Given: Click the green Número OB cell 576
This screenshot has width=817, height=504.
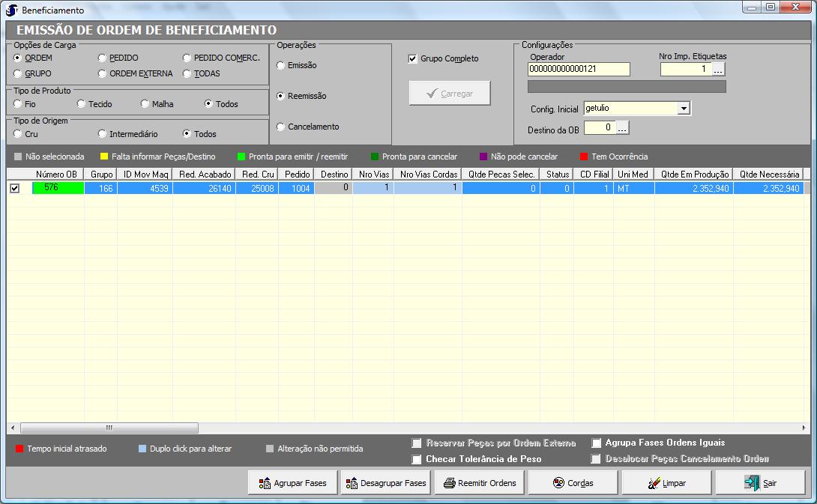Looking at the screenshot, I should pyautogui.click(x=57, y=188).
